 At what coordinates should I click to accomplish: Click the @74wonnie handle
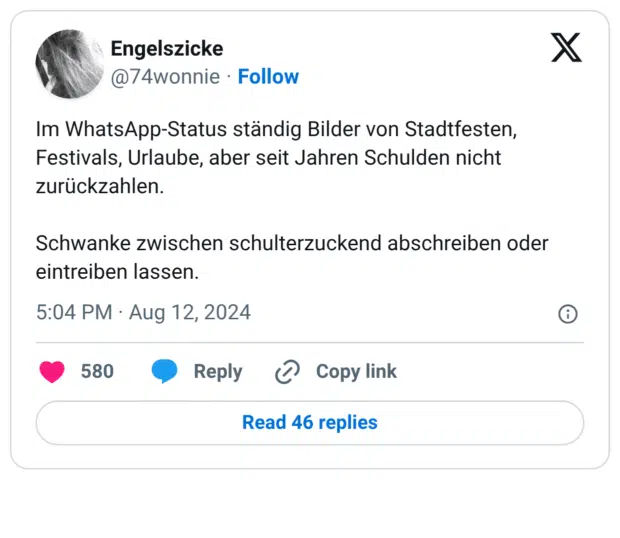(165, 77)
